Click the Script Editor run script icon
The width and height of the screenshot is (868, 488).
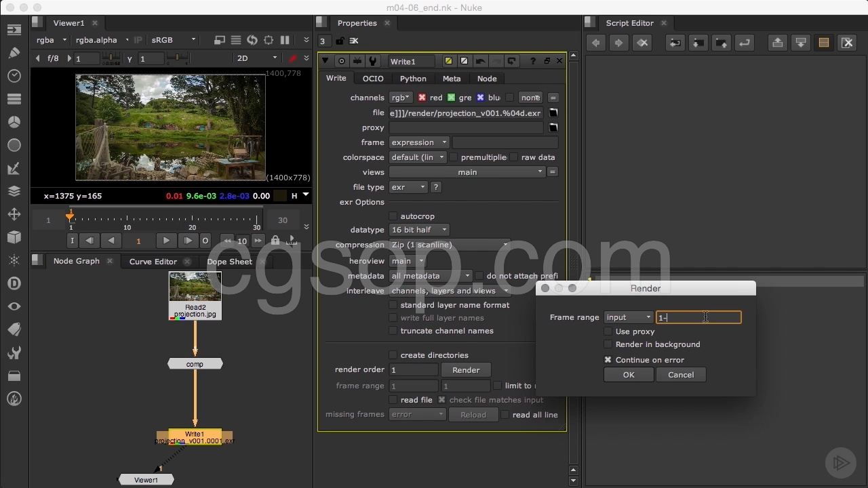pos(744,43)
